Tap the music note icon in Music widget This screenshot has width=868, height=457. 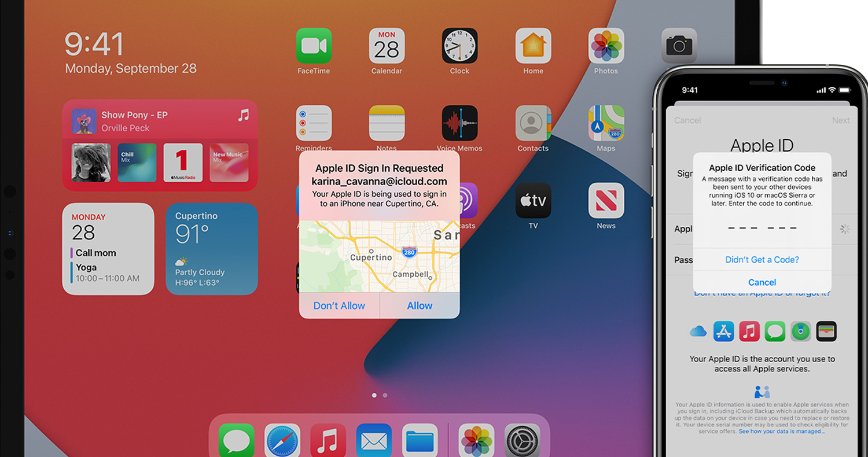click(244, 115)
